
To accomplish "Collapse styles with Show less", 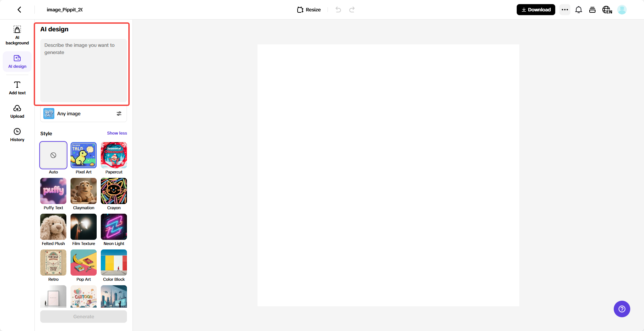I will coord(117,133).
